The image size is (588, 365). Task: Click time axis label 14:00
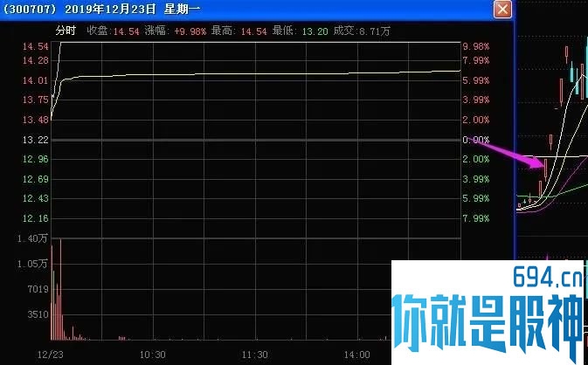coord(357,355)
